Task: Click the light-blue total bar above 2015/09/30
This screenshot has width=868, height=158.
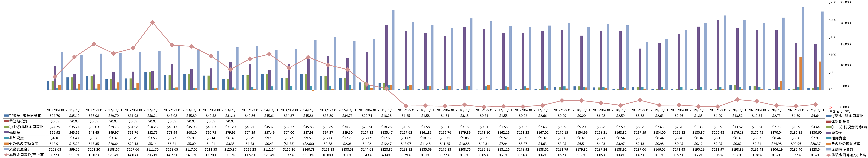Action: tap(393, 50)
